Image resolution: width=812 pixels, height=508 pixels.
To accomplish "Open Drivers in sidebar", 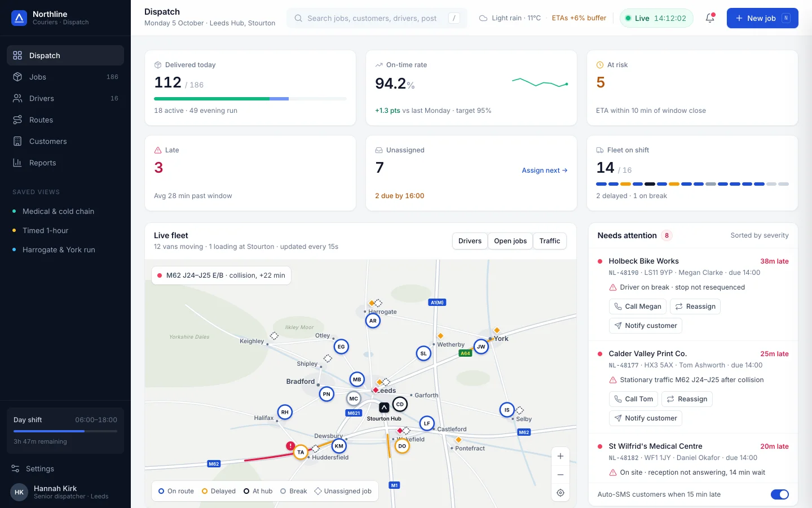I will click(x=65, y=98).
